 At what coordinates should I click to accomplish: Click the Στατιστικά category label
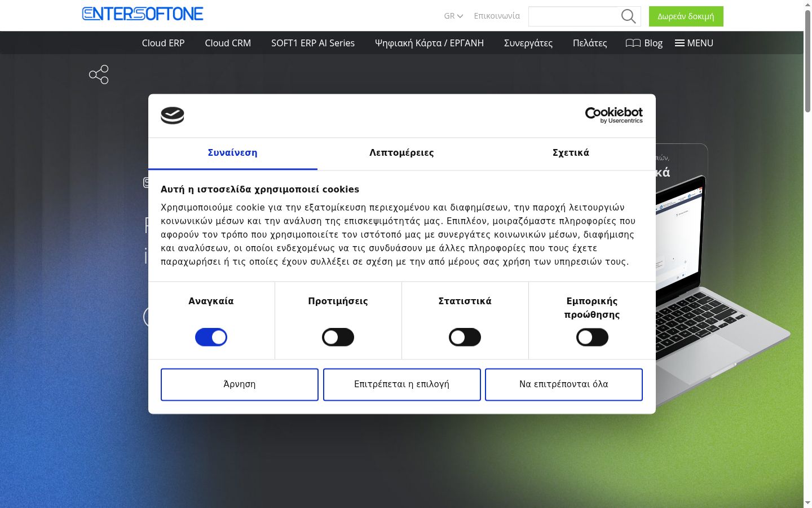point(465,301)
